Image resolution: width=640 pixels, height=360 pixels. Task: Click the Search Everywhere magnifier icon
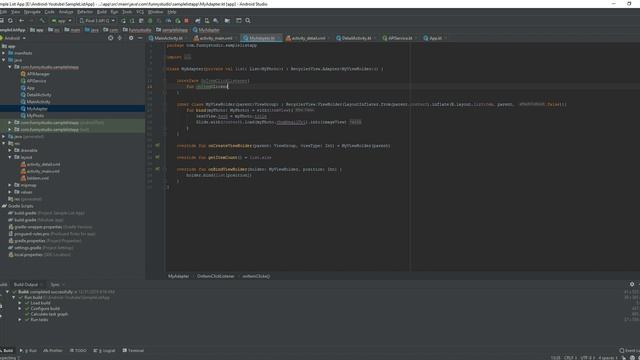click(248, 20)
